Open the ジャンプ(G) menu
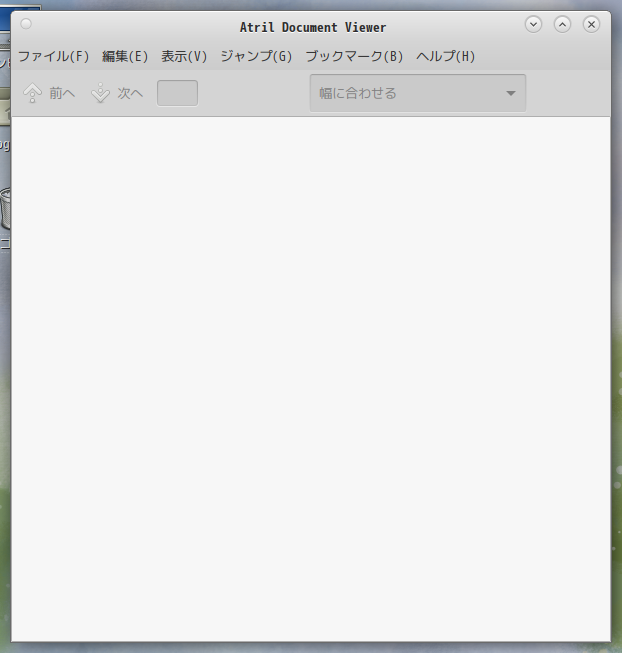Image resolution: width=622 pixels, height=653 pixels. [256, 56]
